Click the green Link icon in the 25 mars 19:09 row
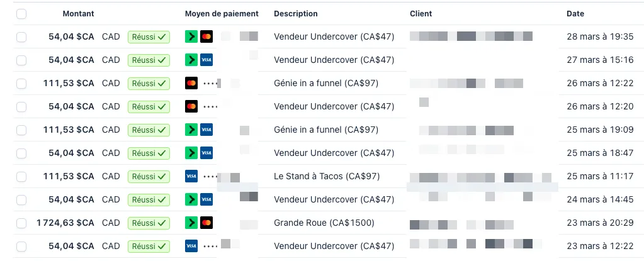Screen dimensions: 644x261 tap(191, 130)
